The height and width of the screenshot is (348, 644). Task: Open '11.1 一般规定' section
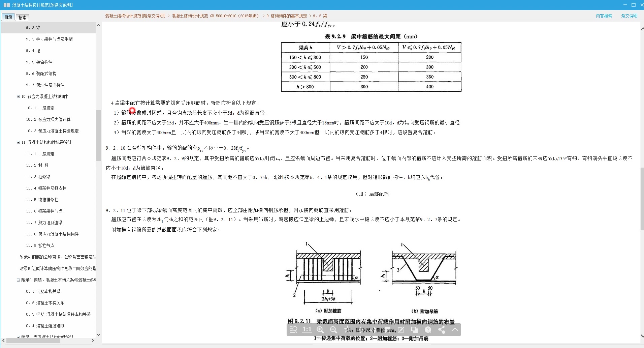(x=40, y=154)
